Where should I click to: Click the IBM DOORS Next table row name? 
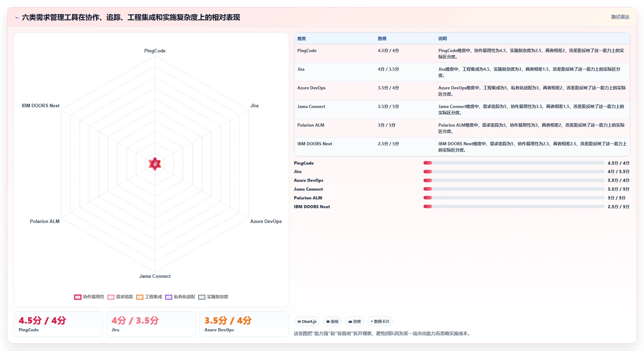coord(314,144)
